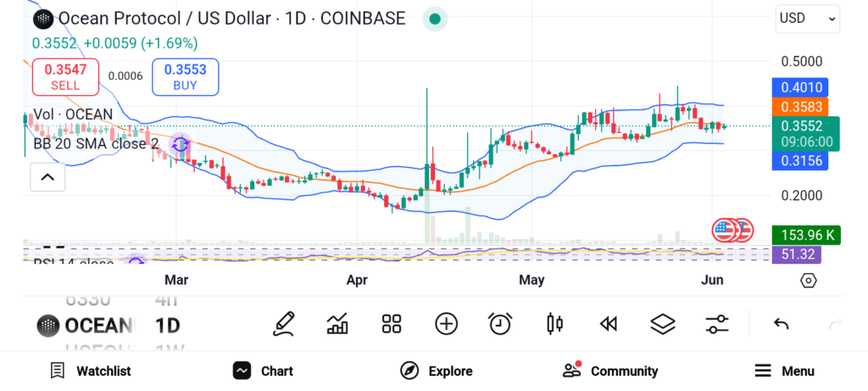Click the purple refresh indicator icon
Screen dimensions: 868x391
point(180,145)
